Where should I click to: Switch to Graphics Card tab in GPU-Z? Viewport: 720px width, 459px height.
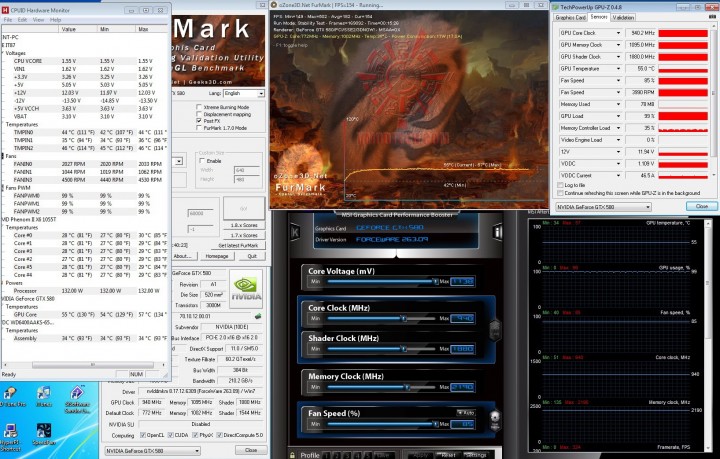(570, 17)
